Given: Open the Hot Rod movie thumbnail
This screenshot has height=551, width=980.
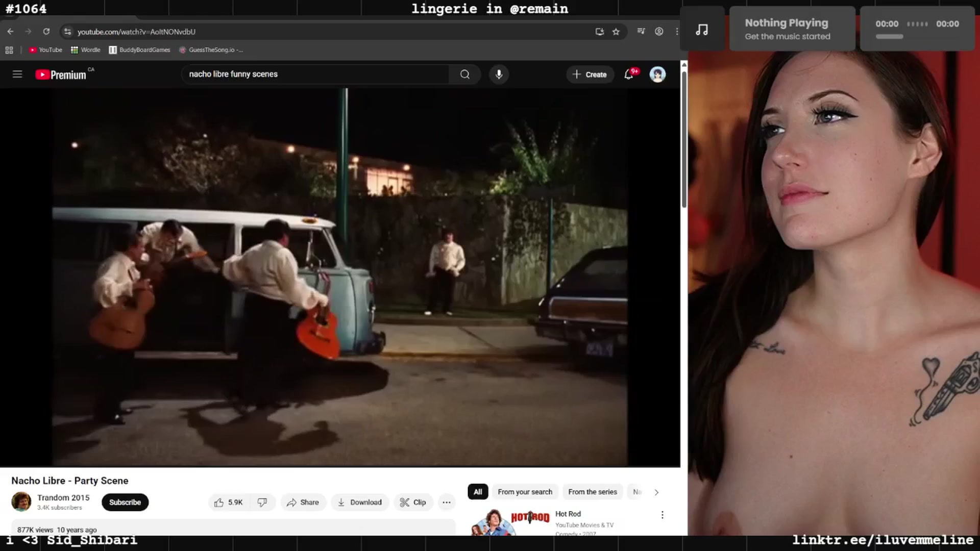Looking at the screenshot, I should click(x=510, y=521).
